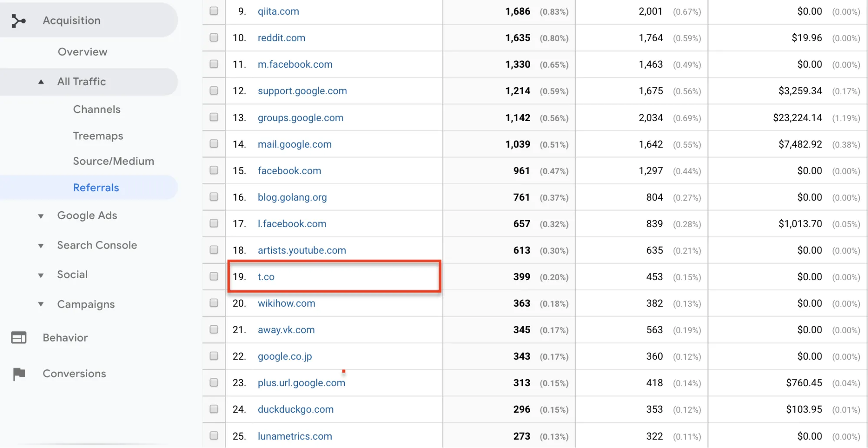Open the Behavior section
868x448 pixels.
coord(65,338)
